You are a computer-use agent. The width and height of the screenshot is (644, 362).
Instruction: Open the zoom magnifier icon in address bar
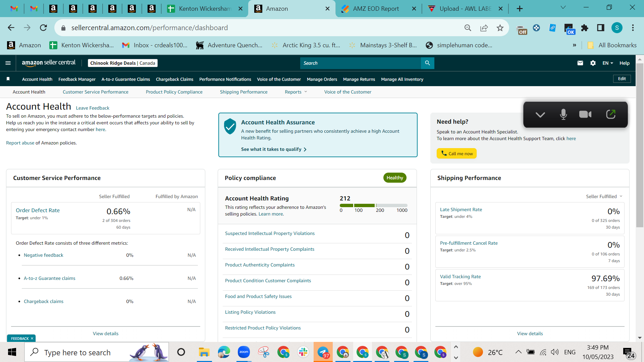click(468, 28)
